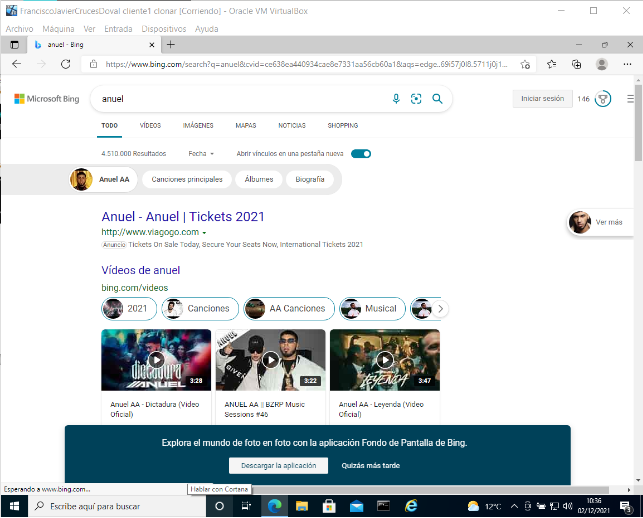This screenshot has height=518, width=643.
Task: Open a new browser tab
Action: pyautogui.click(x=171, y=44)
